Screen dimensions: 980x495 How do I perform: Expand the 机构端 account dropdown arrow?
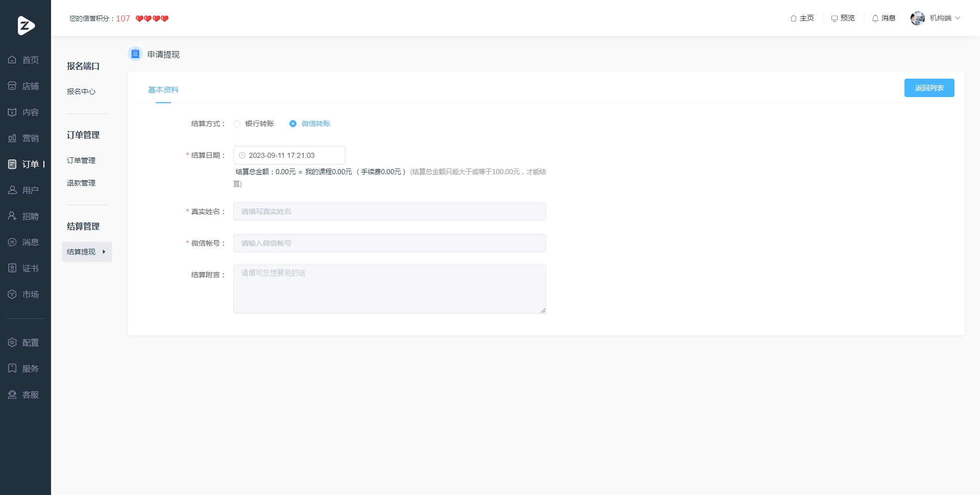pos(958,18)
